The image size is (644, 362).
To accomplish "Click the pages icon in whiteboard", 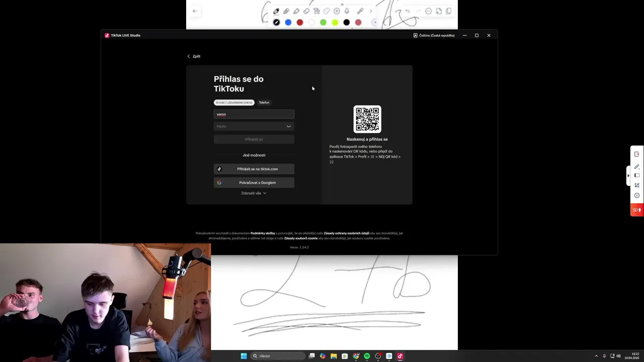I will (x=449, y=11).
